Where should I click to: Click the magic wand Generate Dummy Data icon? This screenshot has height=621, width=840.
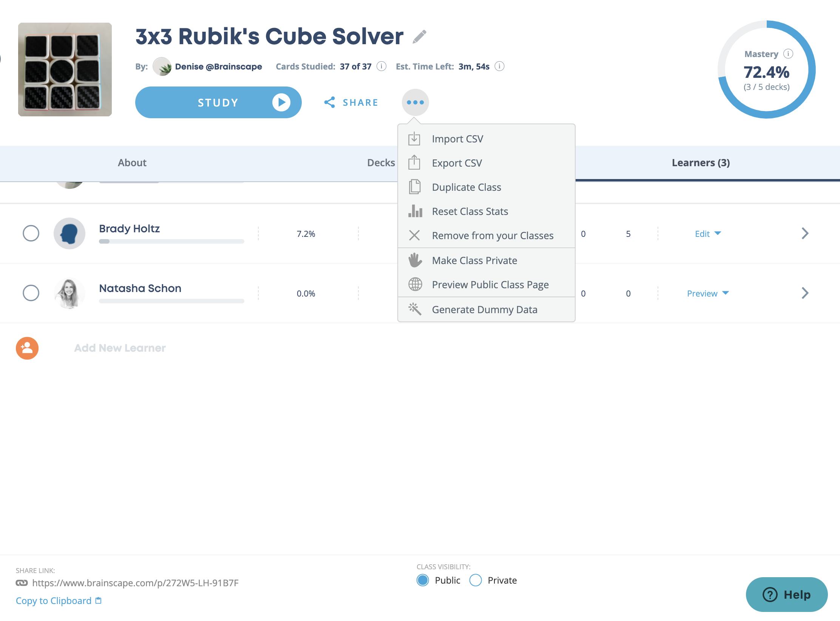[415, 309]
